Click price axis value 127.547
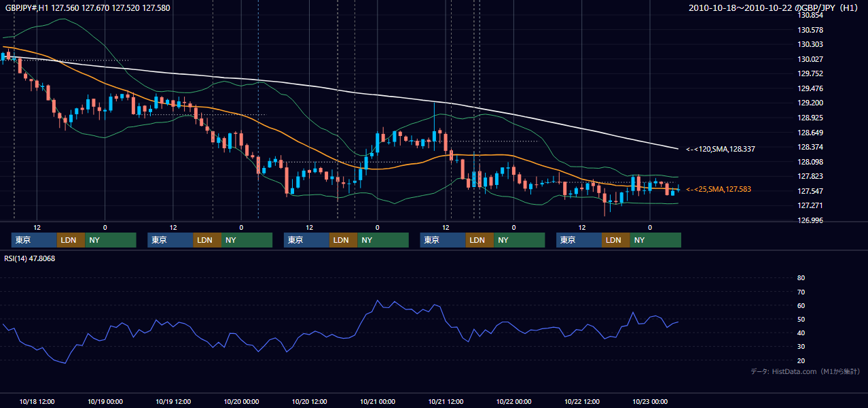This screenshot has width=868, height=408. [810, 191]
